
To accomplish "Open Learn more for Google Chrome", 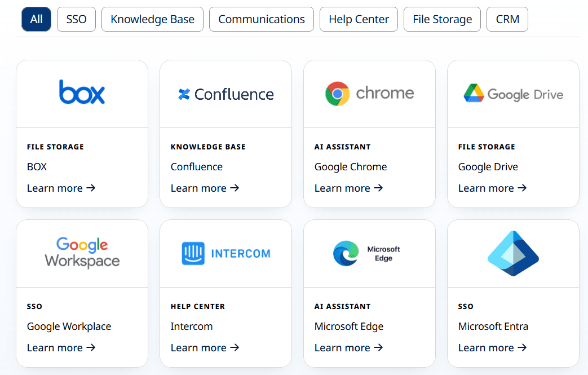I will click(348, 188).
